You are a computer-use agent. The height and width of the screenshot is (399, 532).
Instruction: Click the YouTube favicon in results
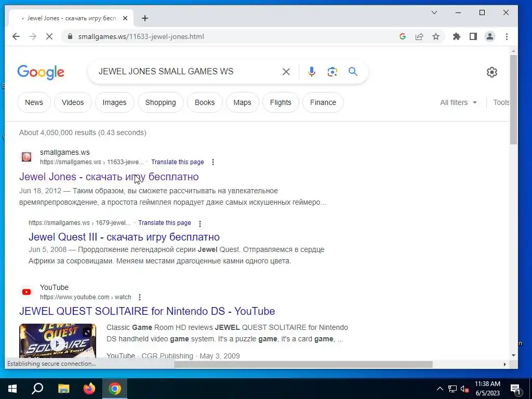point(26,292)
